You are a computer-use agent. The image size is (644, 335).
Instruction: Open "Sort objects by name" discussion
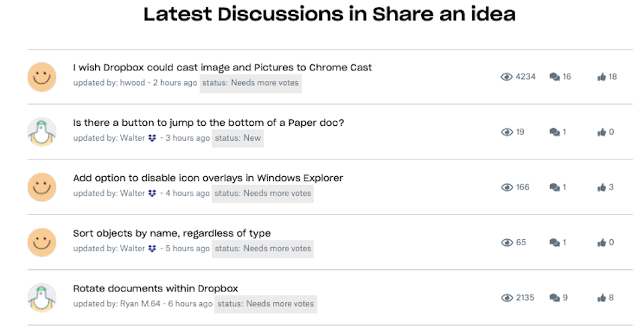tap(172, 233)
